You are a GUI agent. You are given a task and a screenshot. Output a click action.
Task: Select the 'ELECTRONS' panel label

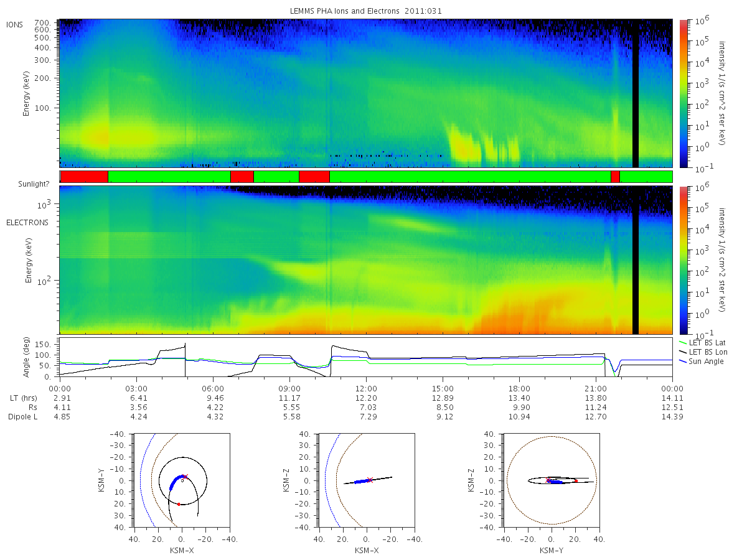pos(27,222)
